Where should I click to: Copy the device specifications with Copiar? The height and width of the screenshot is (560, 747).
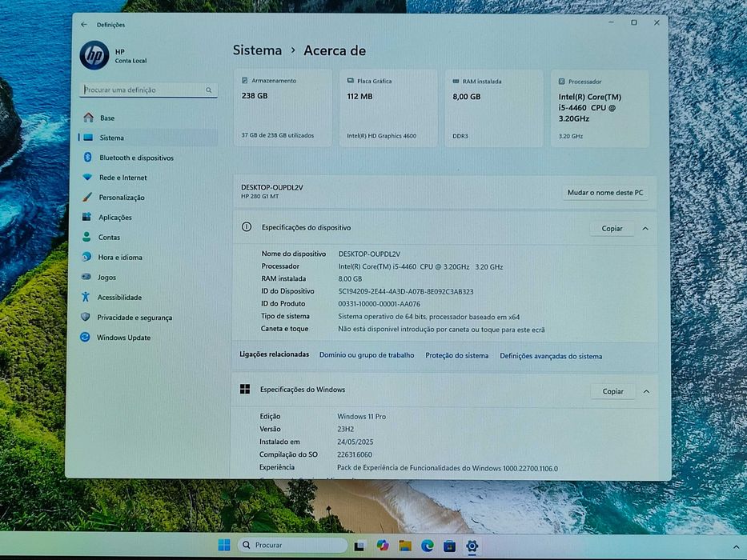coord(612,229)
